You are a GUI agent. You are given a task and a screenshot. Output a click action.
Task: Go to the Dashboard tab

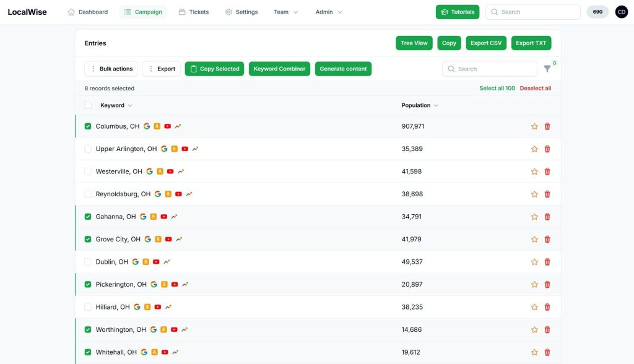(88, 12)
